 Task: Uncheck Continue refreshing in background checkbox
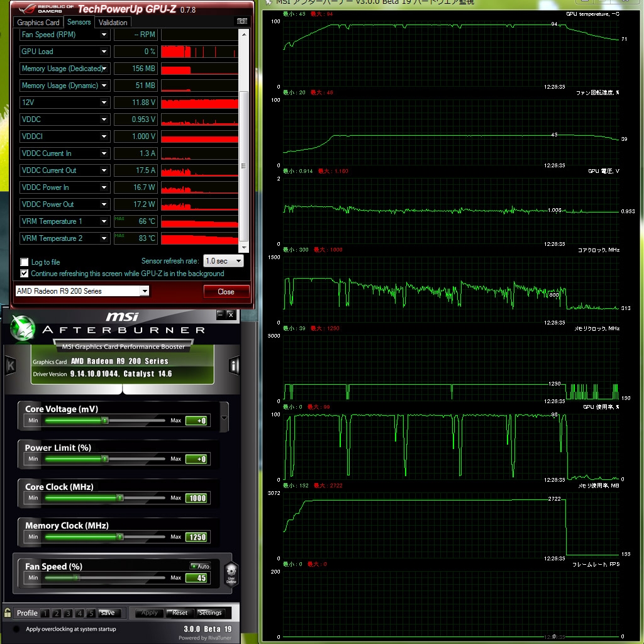tap(25, 274)
